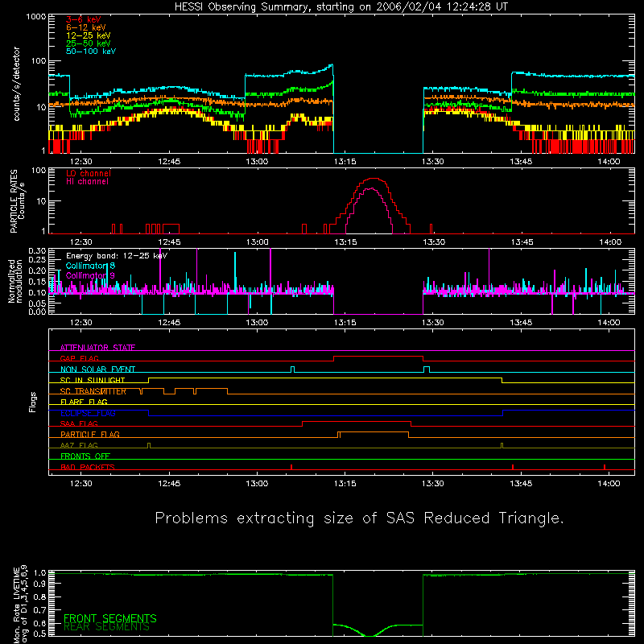Click the orange 6-12 keV legend label
Viewport: 644px width, 644px height.
(86, 27)
